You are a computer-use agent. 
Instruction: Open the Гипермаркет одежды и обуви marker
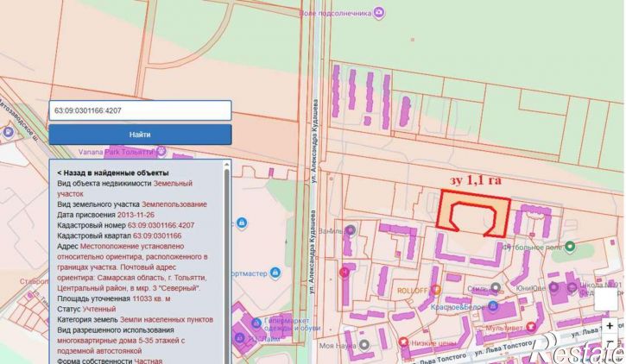click(256, 323)
